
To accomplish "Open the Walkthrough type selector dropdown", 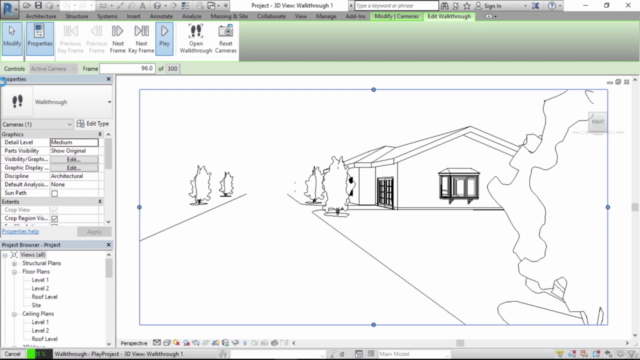I will point(109,102).
